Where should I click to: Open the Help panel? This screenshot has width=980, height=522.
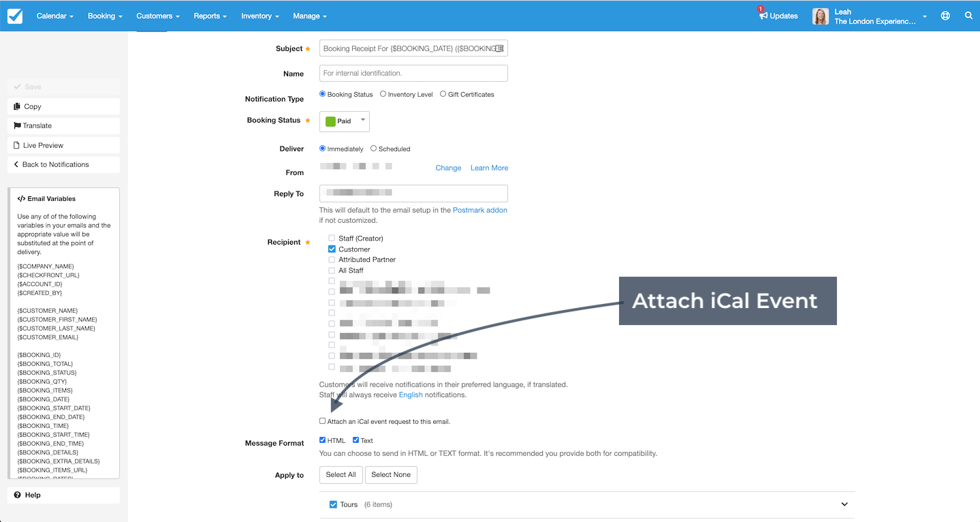(x=64, y=495)
